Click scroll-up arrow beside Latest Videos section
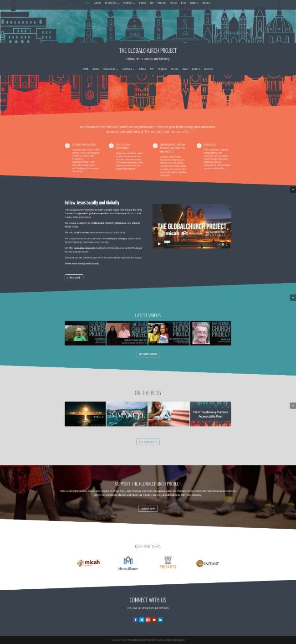296x644 pixels. click(x=293, y=297)
